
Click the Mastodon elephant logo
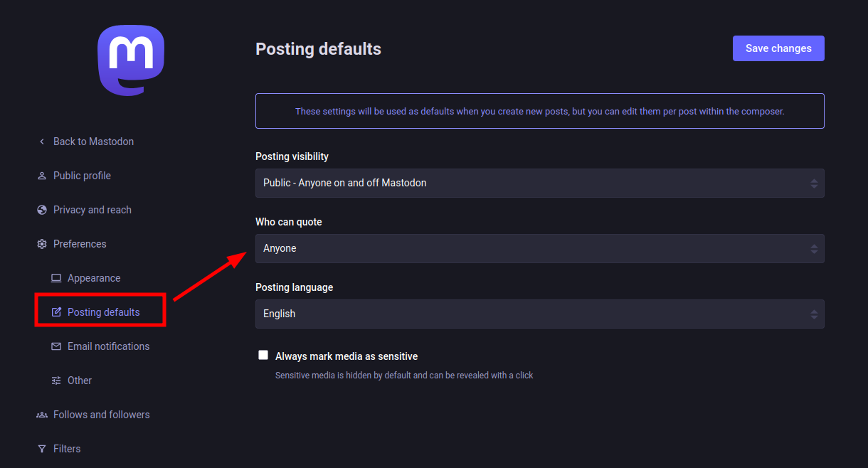tap(131, 60)
